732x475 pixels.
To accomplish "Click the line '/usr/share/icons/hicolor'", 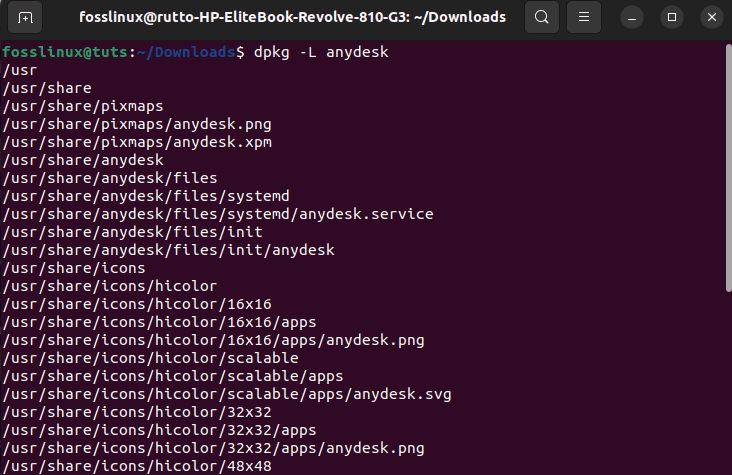I will (110, 286).
